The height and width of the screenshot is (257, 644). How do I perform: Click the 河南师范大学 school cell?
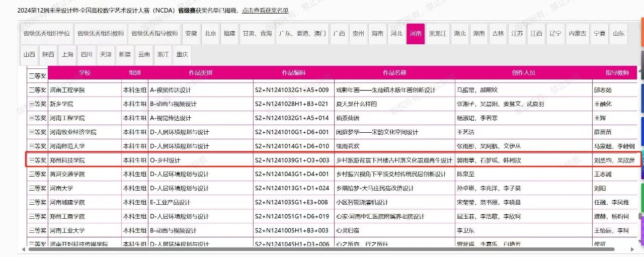click(x=85, y=146)
